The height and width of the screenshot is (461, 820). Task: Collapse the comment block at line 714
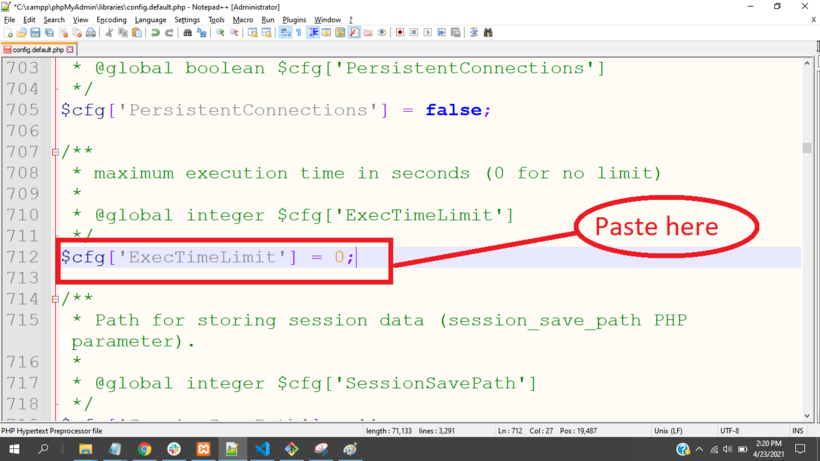tap(55, 299)
